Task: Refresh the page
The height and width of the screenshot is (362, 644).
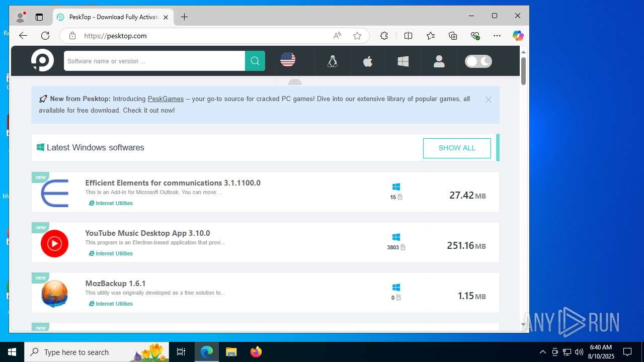Action: pyautogui.click(x=45, y=36)
